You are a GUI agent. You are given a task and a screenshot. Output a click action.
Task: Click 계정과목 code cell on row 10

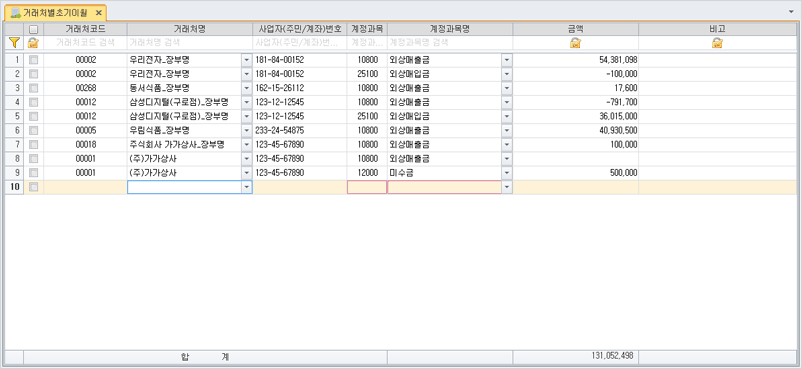(x=367, y=187)
